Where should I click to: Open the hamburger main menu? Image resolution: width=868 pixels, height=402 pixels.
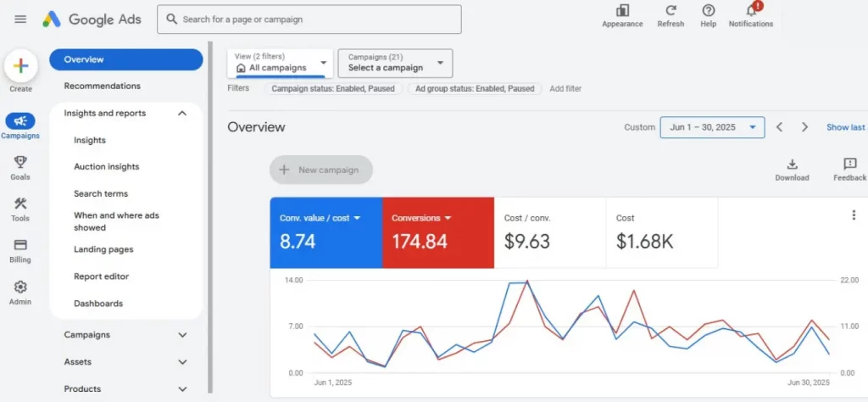(20, 19)
